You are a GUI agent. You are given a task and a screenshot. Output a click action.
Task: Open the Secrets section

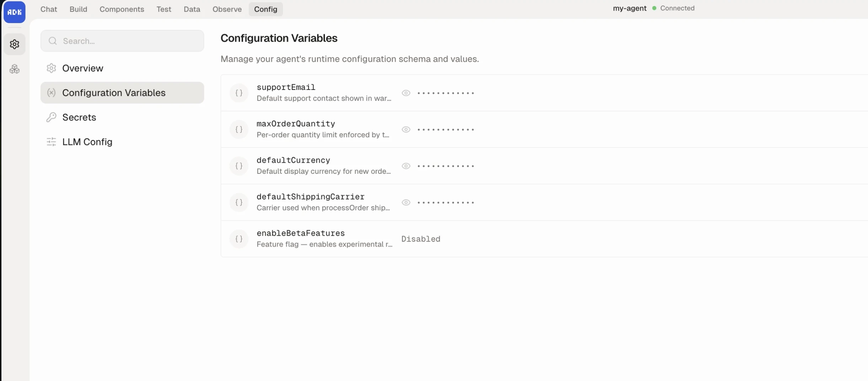click(79, 117)
